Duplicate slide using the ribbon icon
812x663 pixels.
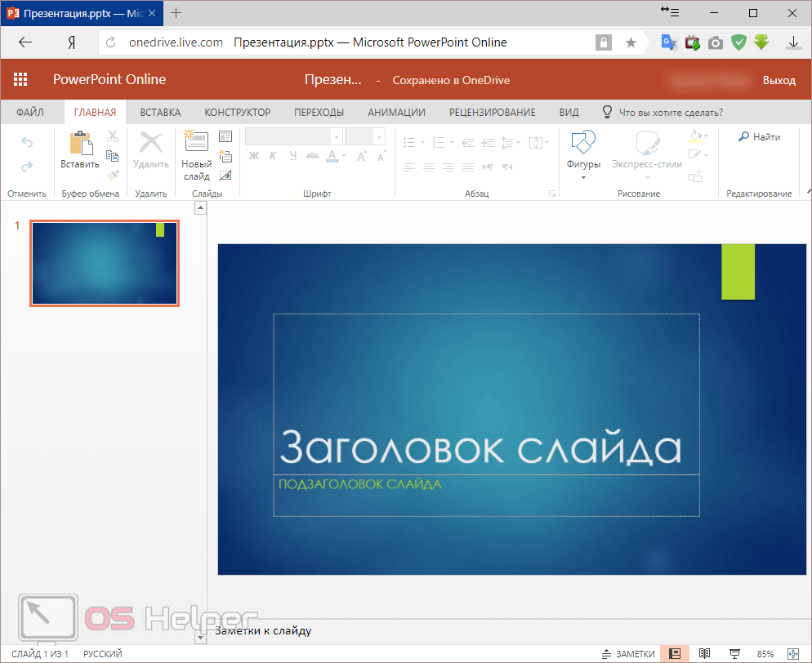[225, 156]
